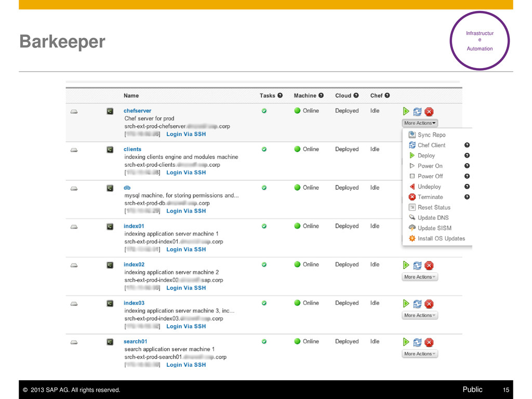Open the clients machine link

132,149
